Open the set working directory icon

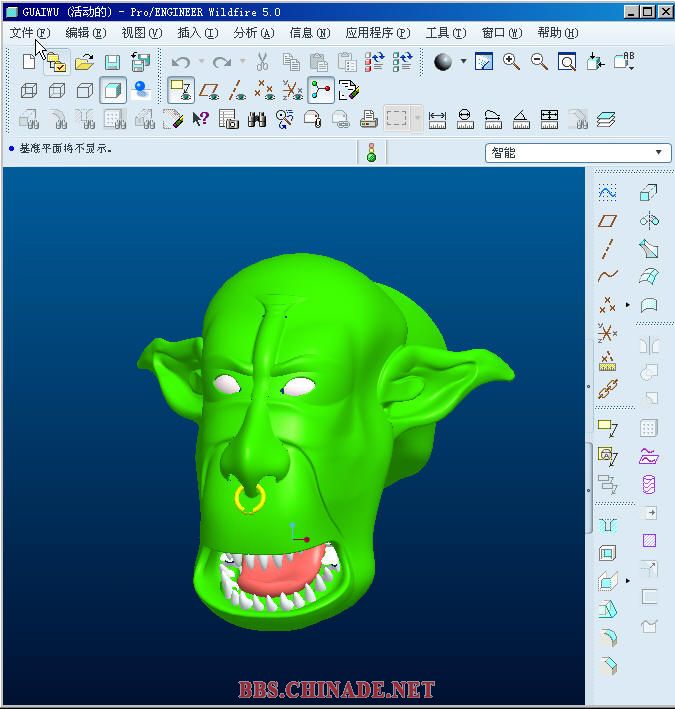coord(57,62)
